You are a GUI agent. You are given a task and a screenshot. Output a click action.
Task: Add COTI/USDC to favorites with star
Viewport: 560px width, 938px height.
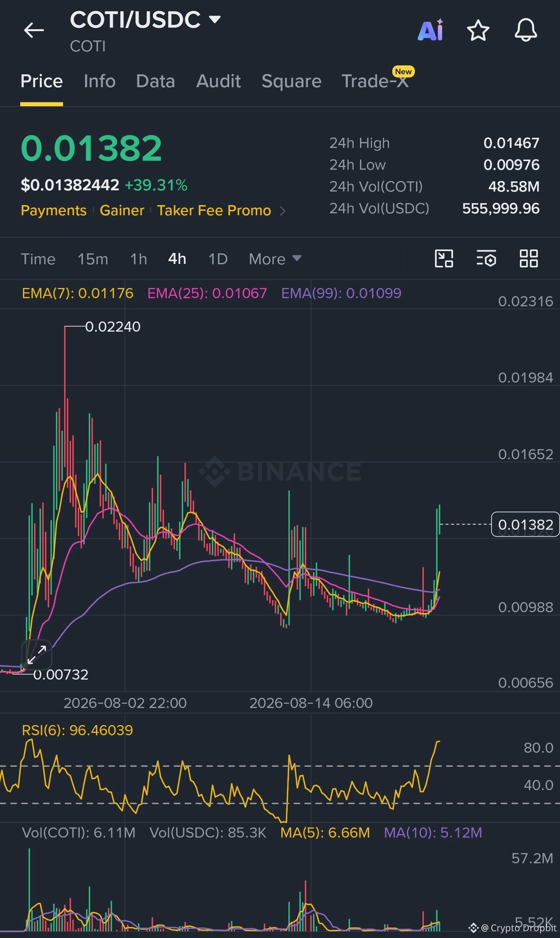click(x=478, y=30)
